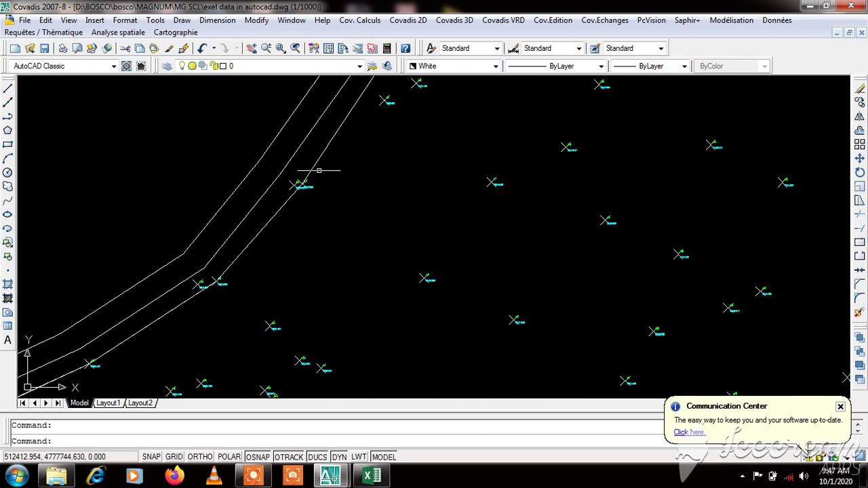The height and width of the screenshot is (488, 868).
Task: Open the Cov.Calculs menu
Action: pyautogui.click(x=360, y=20)
